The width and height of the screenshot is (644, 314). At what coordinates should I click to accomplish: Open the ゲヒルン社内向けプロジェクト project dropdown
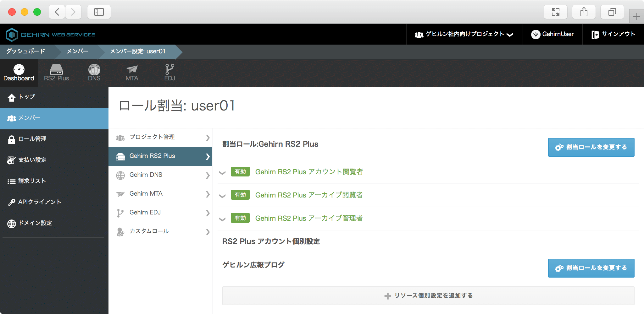tap(464, 34)
